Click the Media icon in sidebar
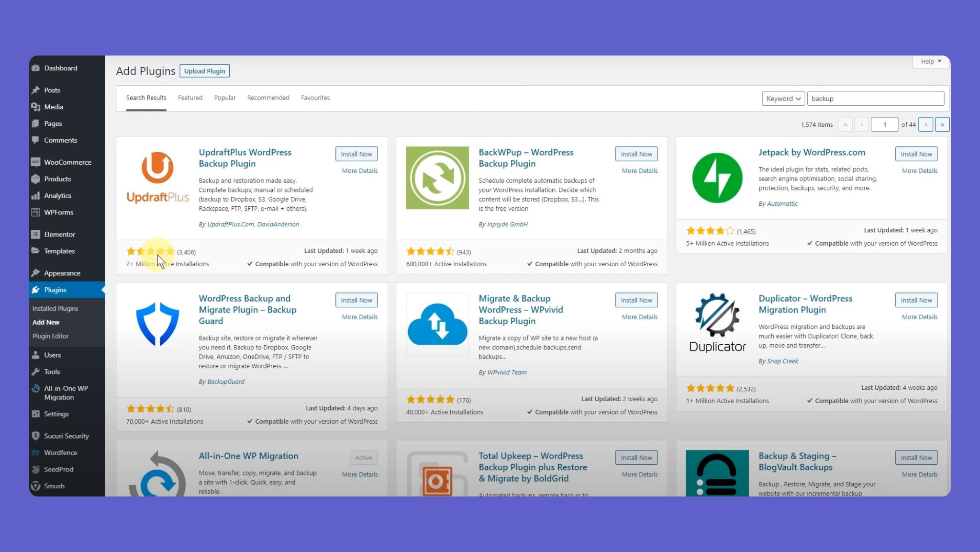 [x=35, y=107]
